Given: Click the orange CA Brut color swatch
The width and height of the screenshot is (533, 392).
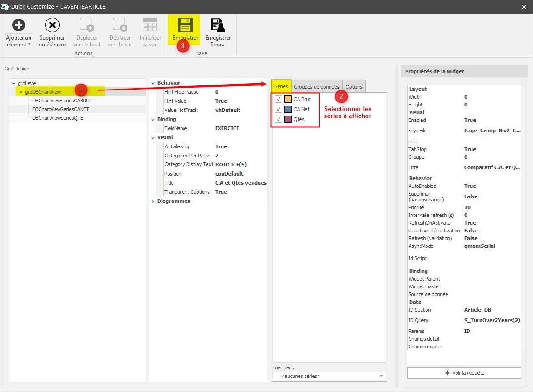Looking at the screenshot, I should click(x=288, y=99).
